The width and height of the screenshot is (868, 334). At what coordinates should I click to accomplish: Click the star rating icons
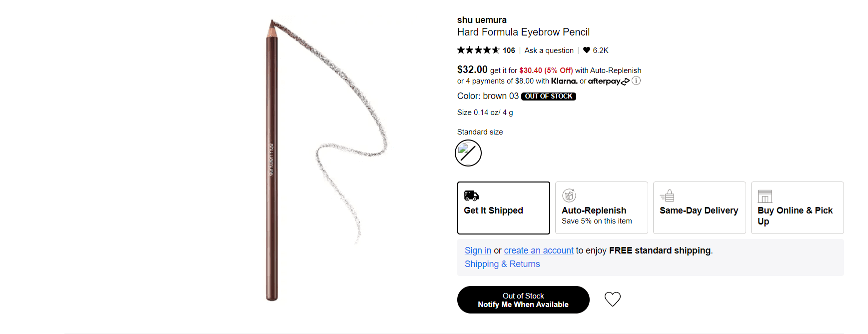point(478,50)
